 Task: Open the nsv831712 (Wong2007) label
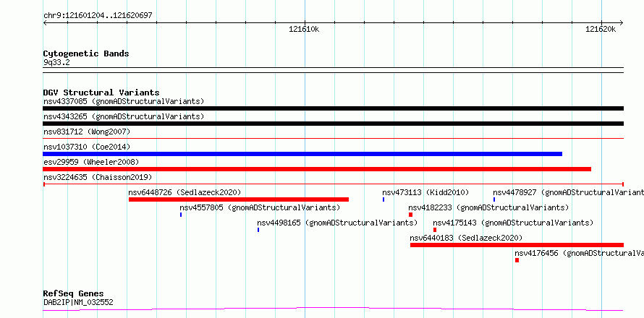(x=87, y=132)
